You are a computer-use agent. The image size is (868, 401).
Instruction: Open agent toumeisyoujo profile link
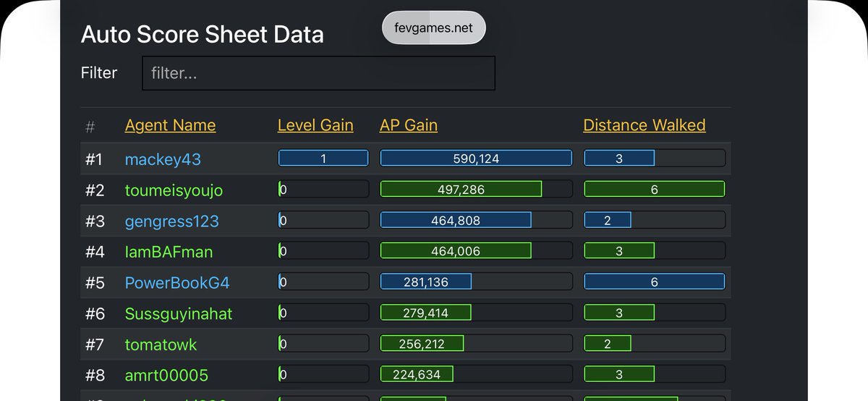[174, 190]
